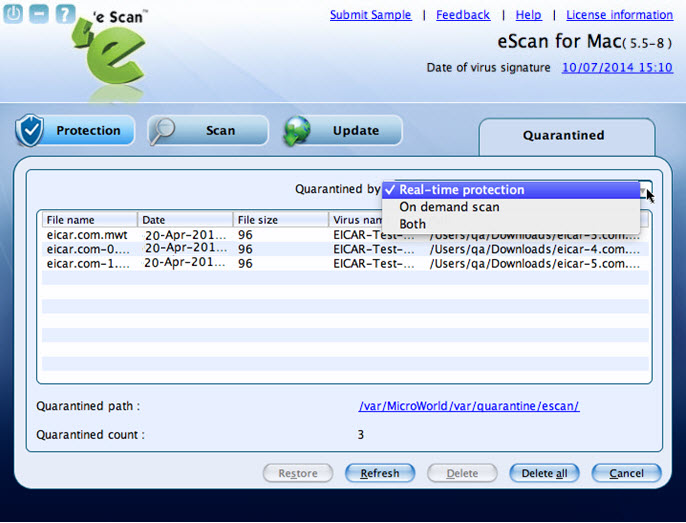
Task: Select the eicar.com-0 file row
Action: tap(345, 249)
